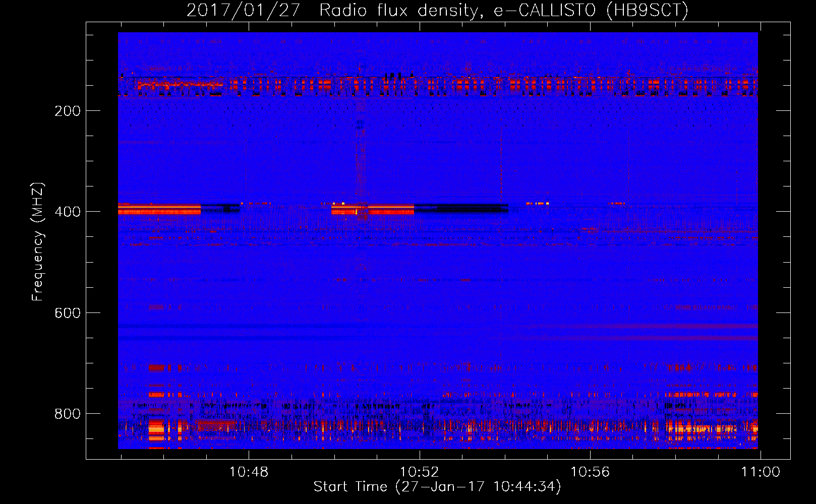
Task: Click the 10:56 time tick label
Action: click(590, 472)
